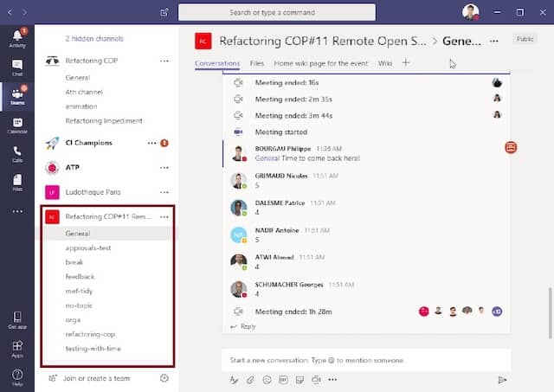
Task: Open the ATP team
Action: click(x=73, y=167)
